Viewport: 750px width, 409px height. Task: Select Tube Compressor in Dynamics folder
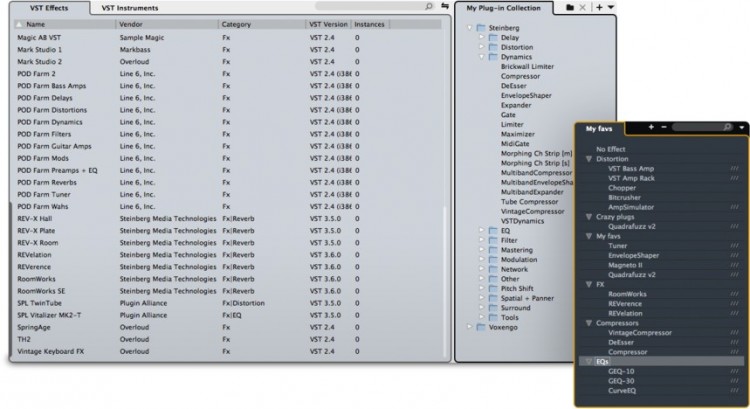coord(529,202)
